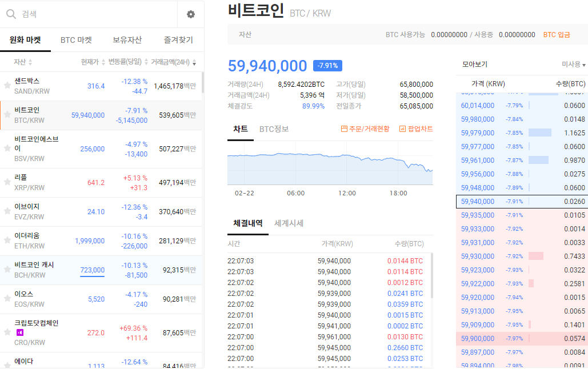The height and width of the screenshot is (369, 588).
Task: Favorite 샌드박스 SAND/KRW with its star
Action: tap(7, 86)
